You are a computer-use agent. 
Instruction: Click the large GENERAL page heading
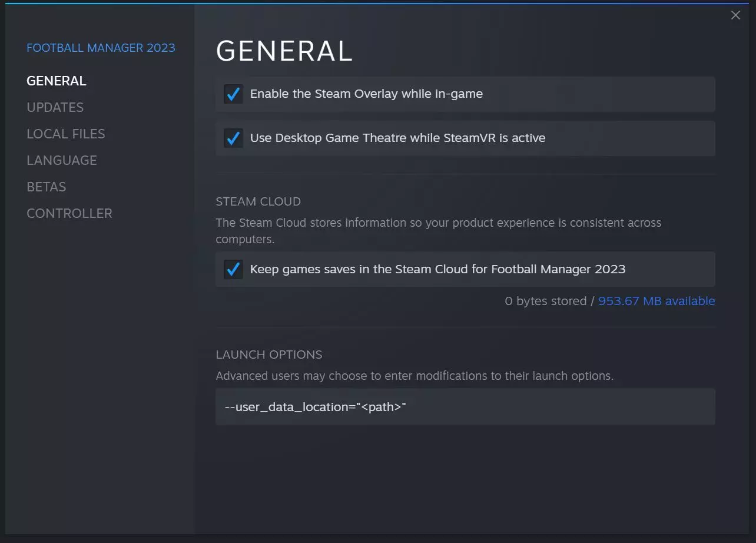click(x=284, y=51)
